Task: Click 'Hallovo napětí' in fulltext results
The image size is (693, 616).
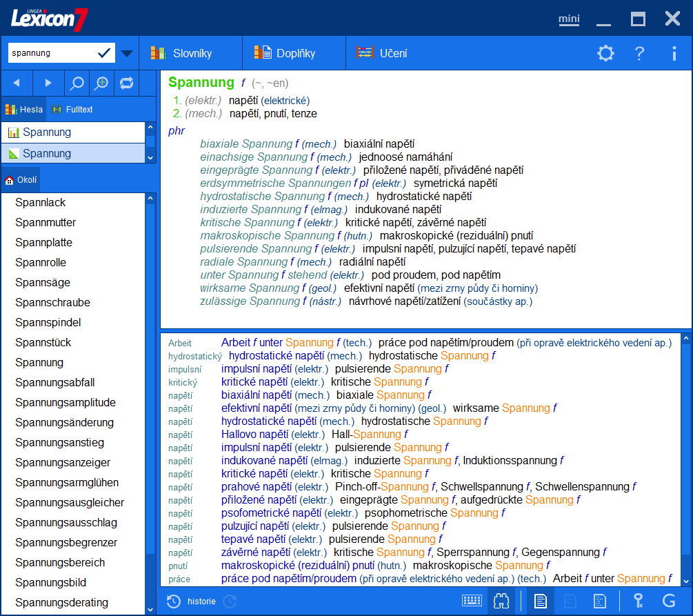Action: coord(254,435)
